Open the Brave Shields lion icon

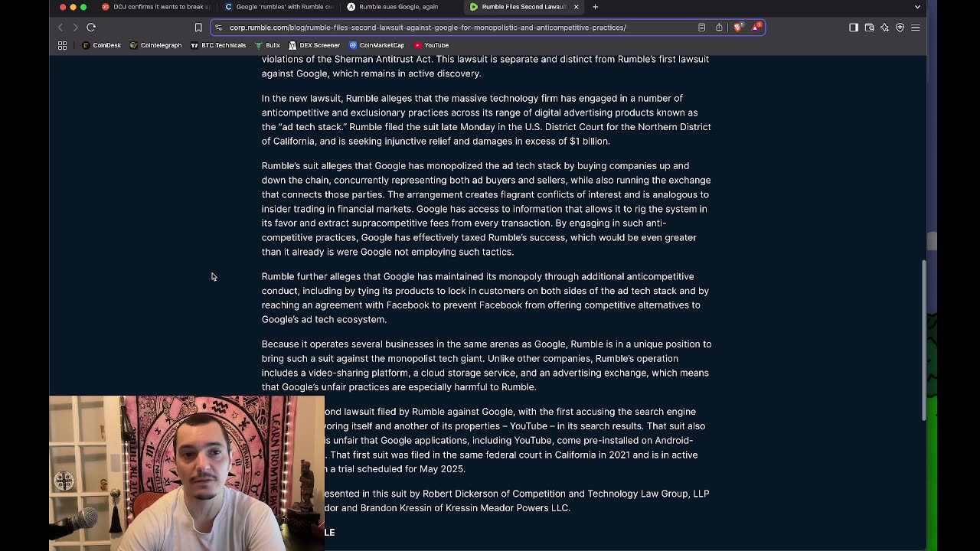click(738, 28)
